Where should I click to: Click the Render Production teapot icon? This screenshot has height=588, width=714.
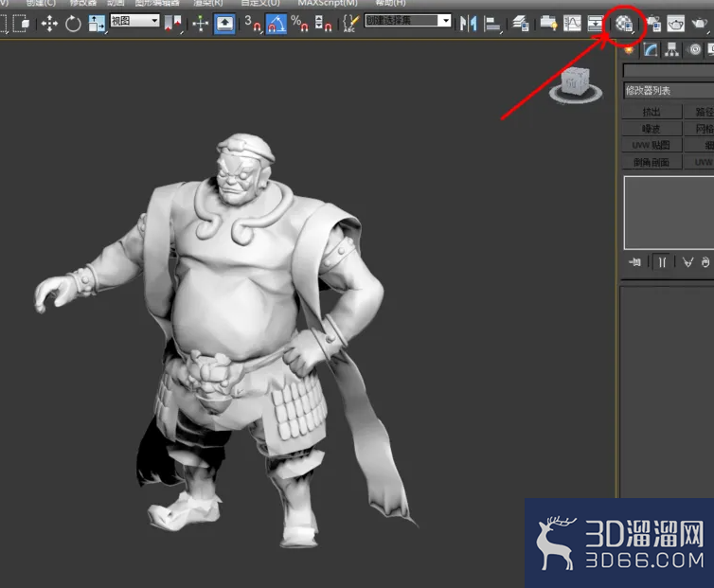pos(700,24)
